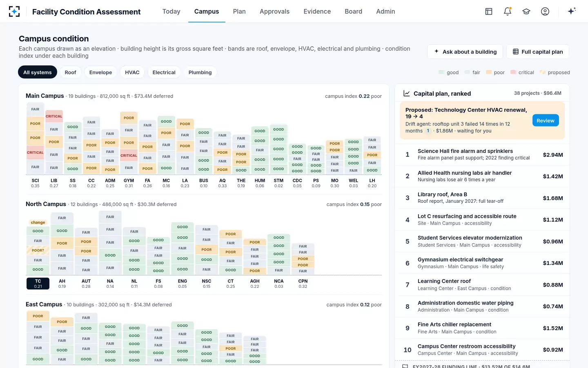Select the selected TC building label
The width and height of the screenshot is (588, 368).
pyautogui.click(x=38, y=283)
